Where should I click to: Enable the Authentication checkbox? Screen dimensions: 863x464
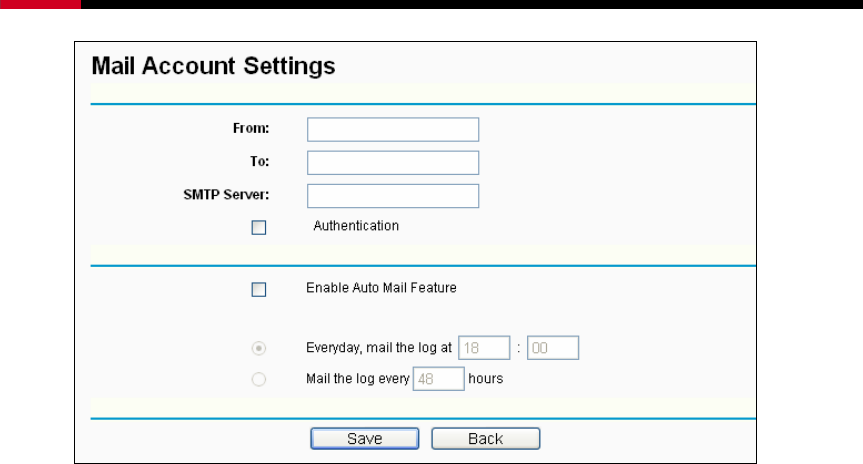coord(259,227)
